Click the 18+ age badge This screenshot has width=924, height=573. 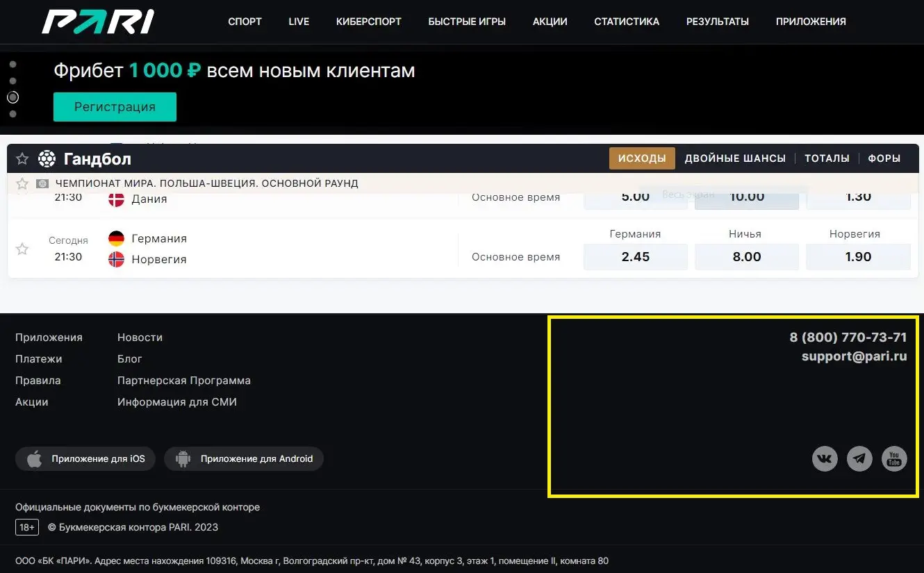27,527
